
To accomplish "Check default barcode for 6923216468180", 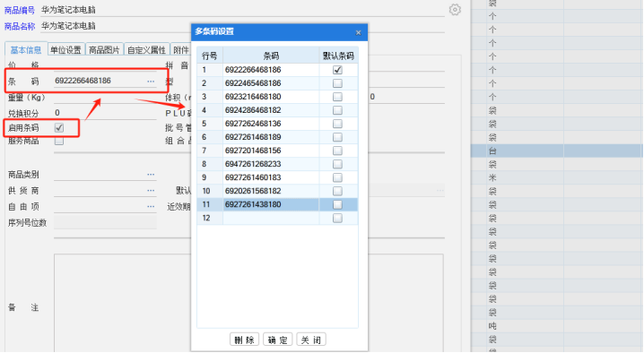I will [x=337, y=97].
